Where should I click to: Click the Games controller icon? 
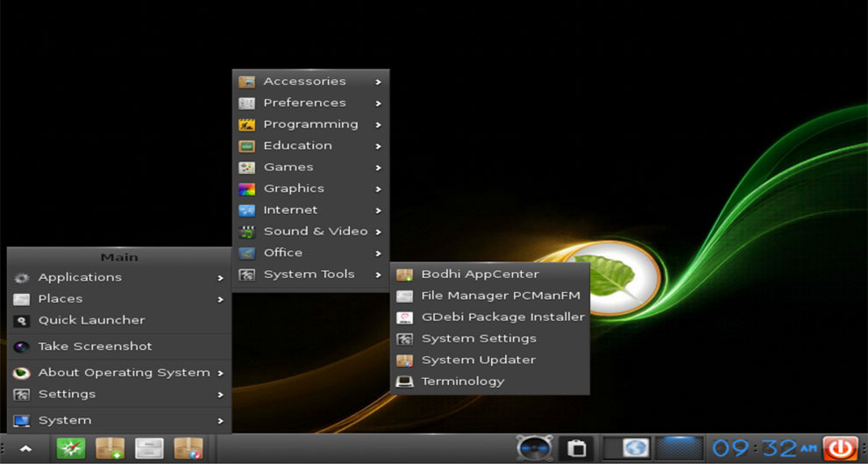[247, 168]
